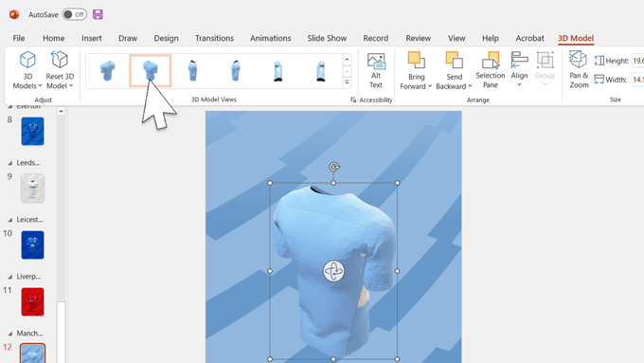
Task: Click the Save icon in title bar
Action: pyautogui.click(x=98, y=14)
